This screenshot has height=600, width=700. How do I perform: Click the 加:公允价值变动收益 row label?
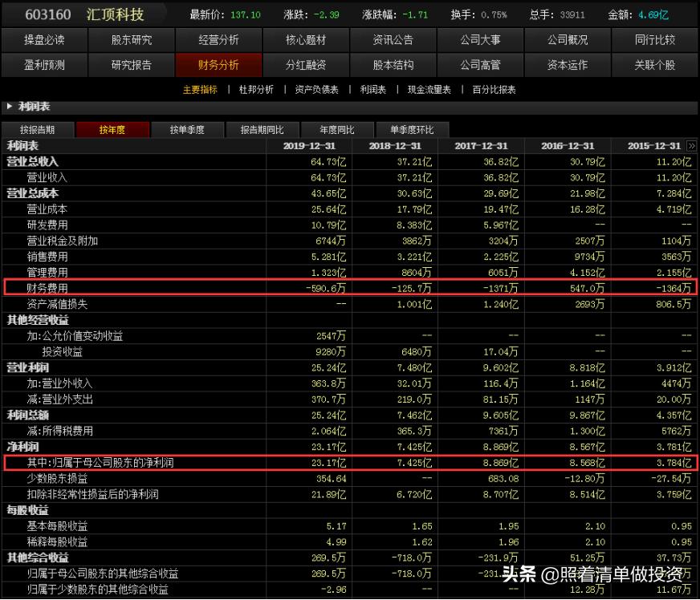[x=75, y=336]
